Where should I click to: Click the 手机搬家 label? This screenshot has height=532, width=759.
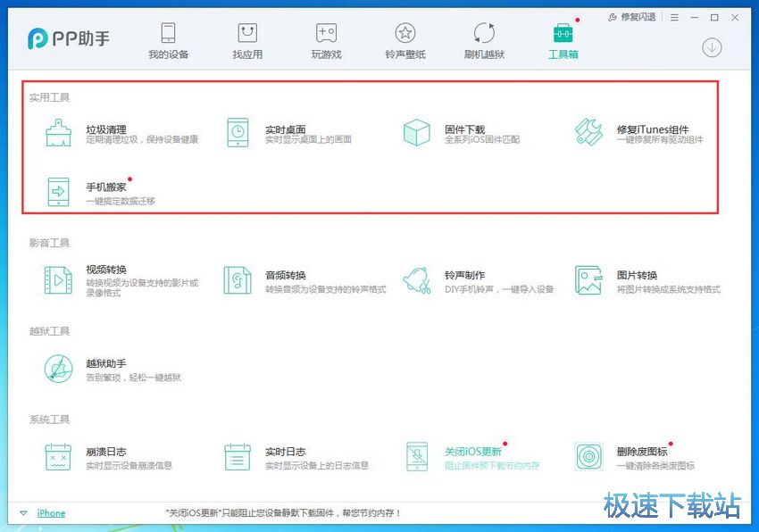[x=106, y=187]
